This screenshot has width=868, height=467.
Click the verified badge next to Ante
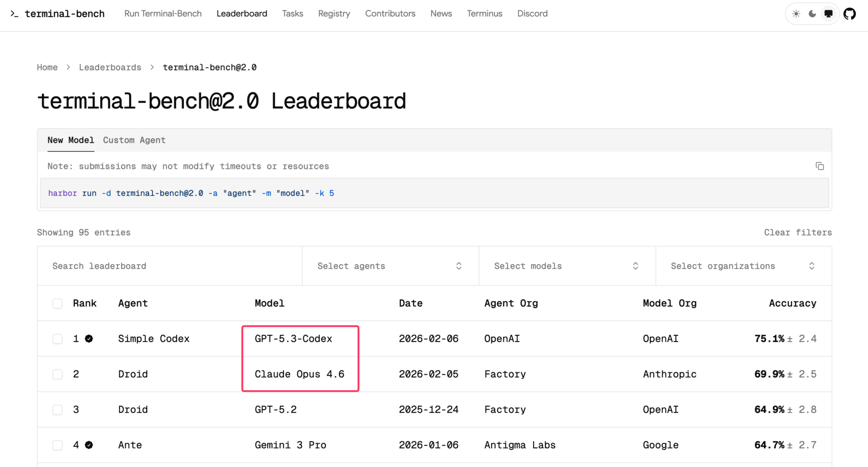89,445
